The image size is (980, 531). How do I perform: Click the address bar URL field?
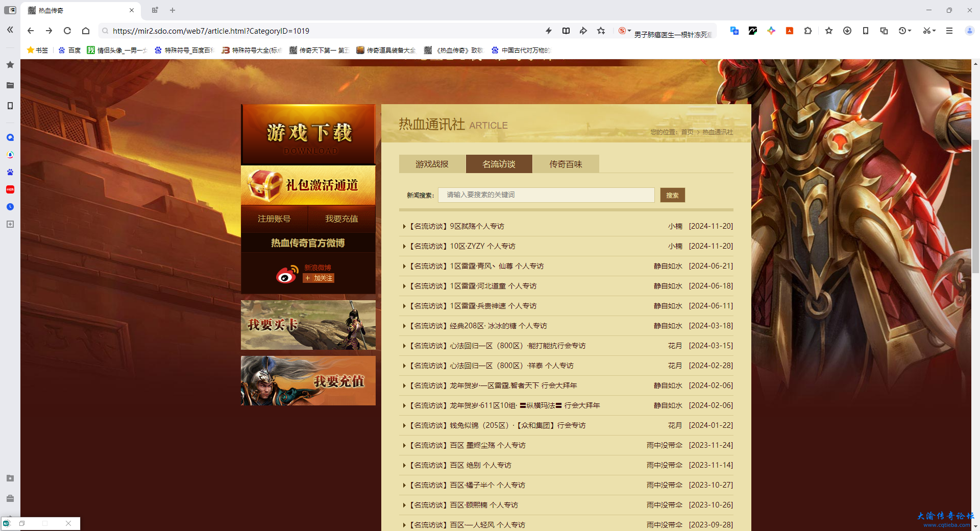pyautogui.click(x=322, y=31)
